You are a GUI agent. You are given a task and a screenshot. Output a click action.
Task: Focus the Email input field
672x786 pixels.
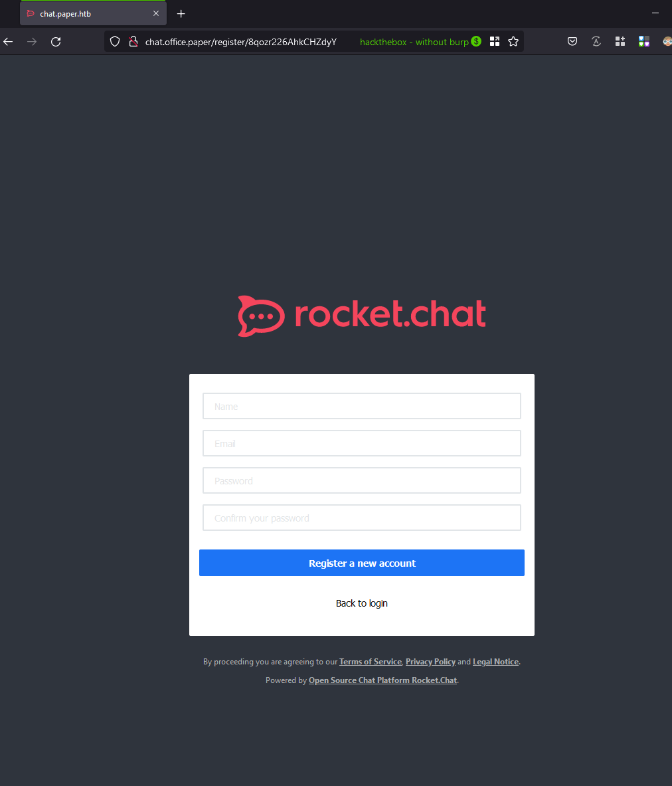click(x=362, y=443)
